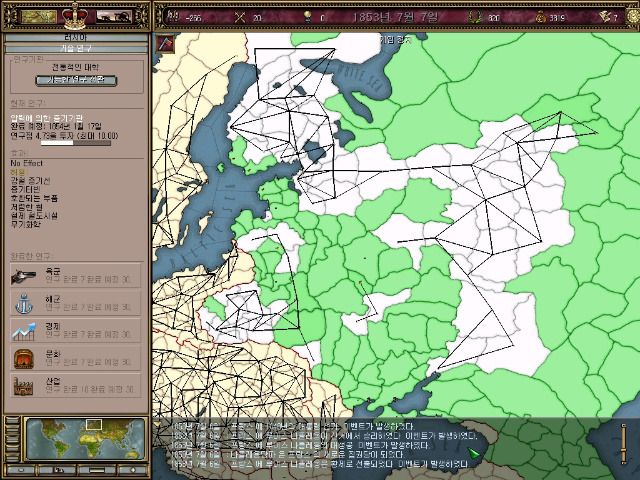
Task: Click the scroll diplomats icon showing 7
Action: 604,17
